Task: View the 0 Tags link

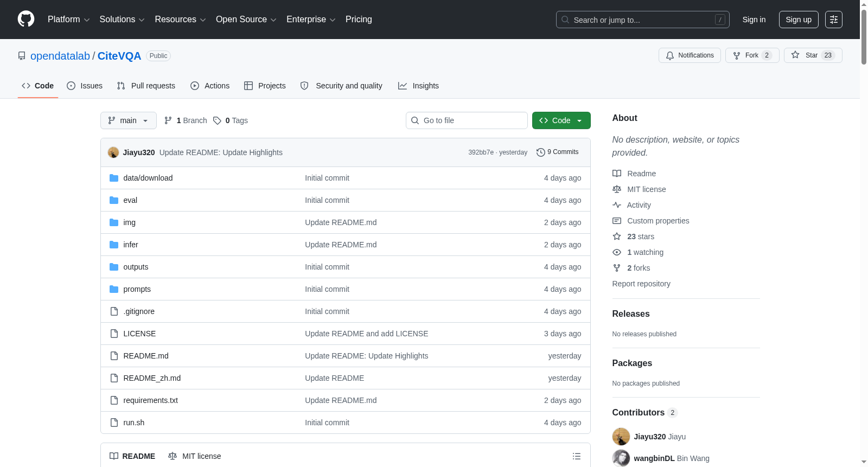Action: pyautogui.click(x=231, y=120)
